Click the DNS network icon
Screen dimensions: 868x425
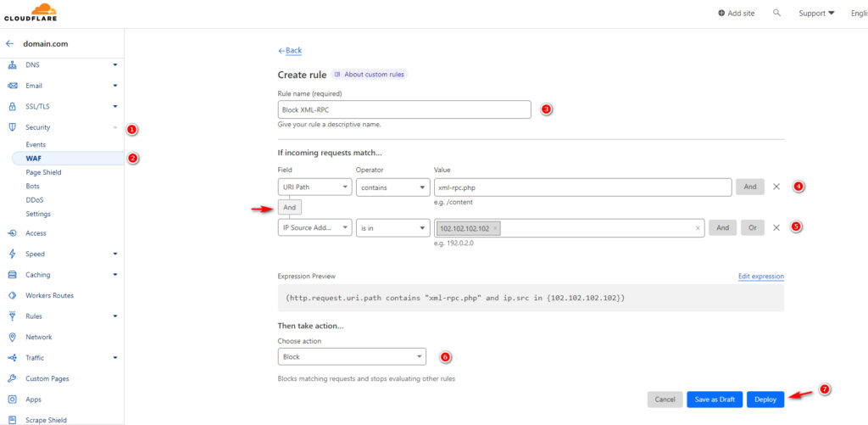(x=12, y=64)
